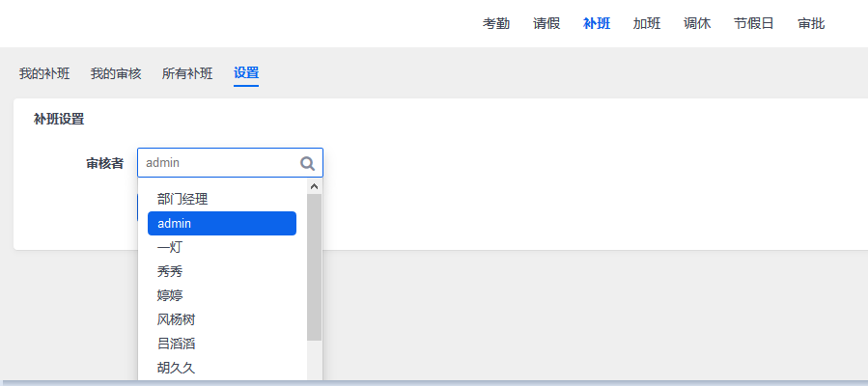
Task: Click the dropdown scrollbar up arrow
Action: point(315,186)
